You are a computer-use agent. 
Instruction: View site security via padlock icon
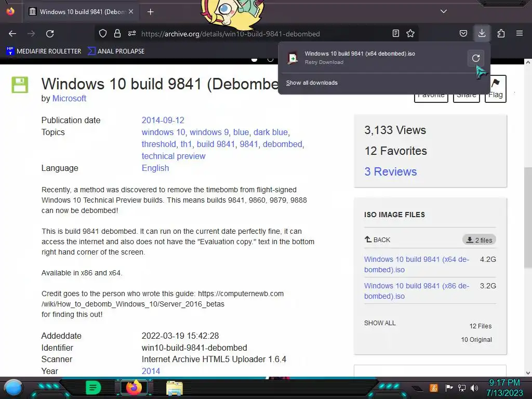[117, 34]
